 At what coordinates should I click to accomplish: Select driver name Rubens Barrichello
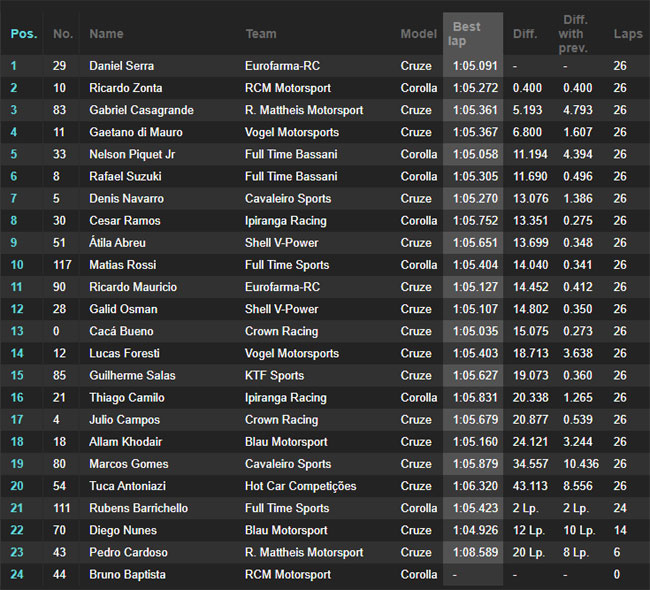click(x=138, y=508)
